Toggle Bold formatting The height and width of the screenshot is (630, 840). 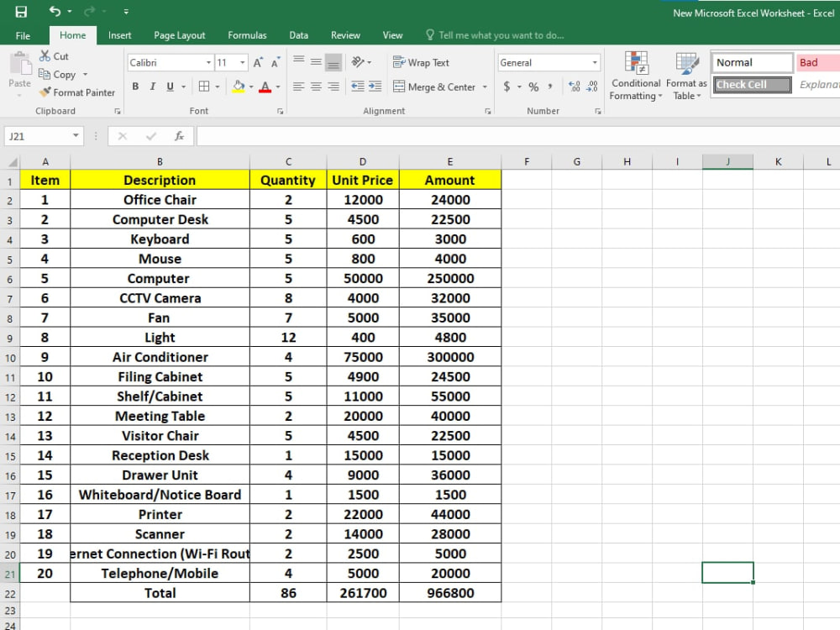coord(135,87)
